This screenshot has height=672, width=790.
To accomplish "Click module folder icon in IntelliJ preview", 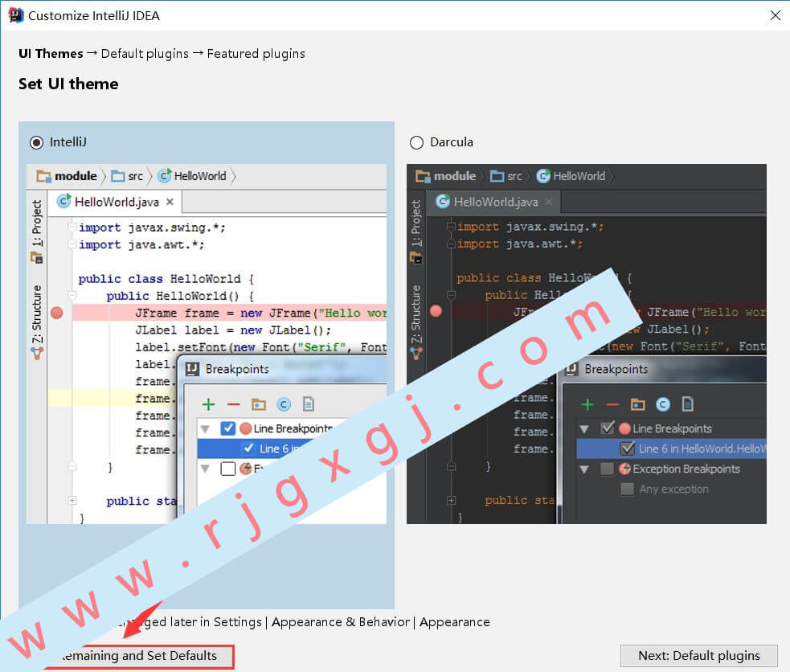I will (x=43, y=176).
